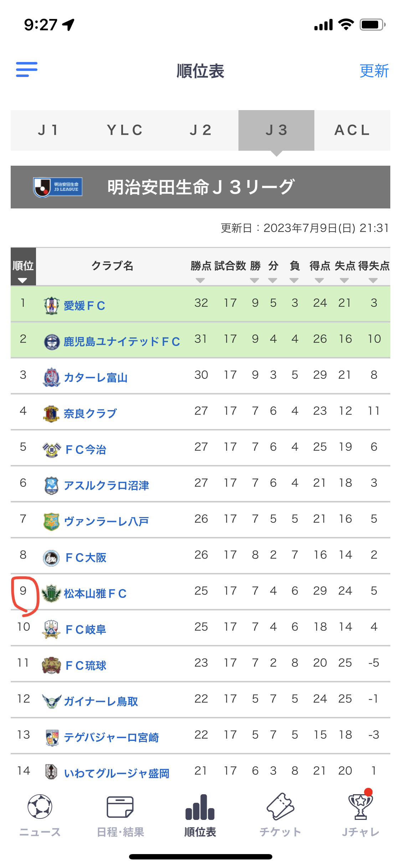Tap the J3 League logo banner
401x868 pixels.
58,187
